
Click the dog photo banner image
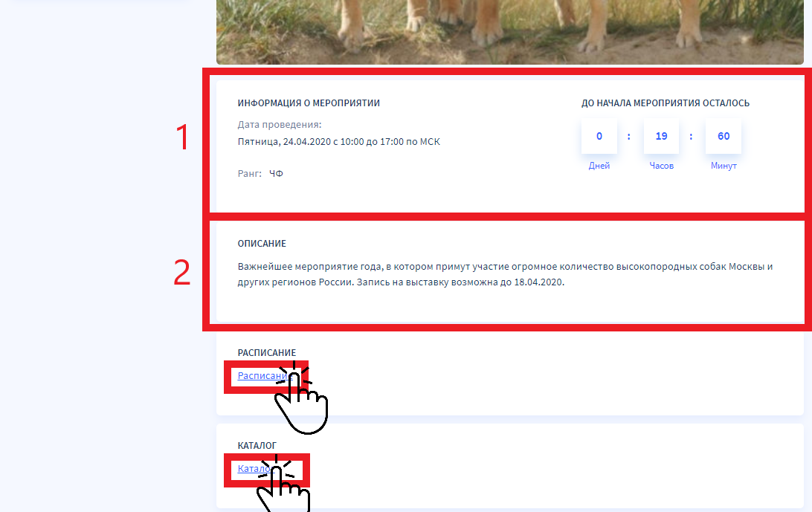(509, 32)
